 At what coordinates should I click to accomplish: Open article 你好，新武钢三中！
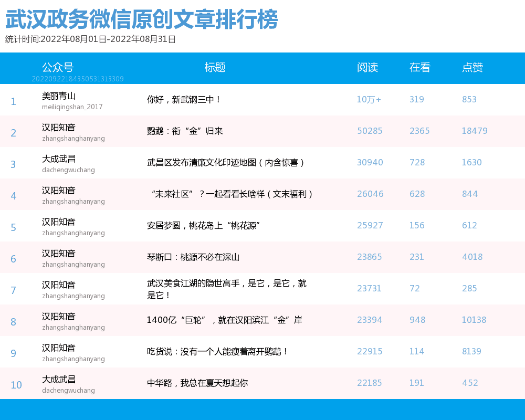pyautogui.click(x=184, y=99)
